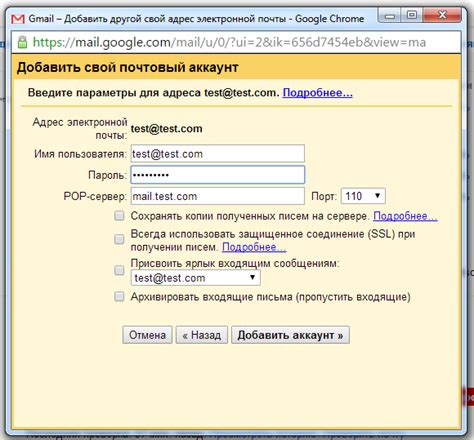Click the Отмена cancel button
Image resolution: width=474 pixels, height=440 pixels.
tap(147, 335)
